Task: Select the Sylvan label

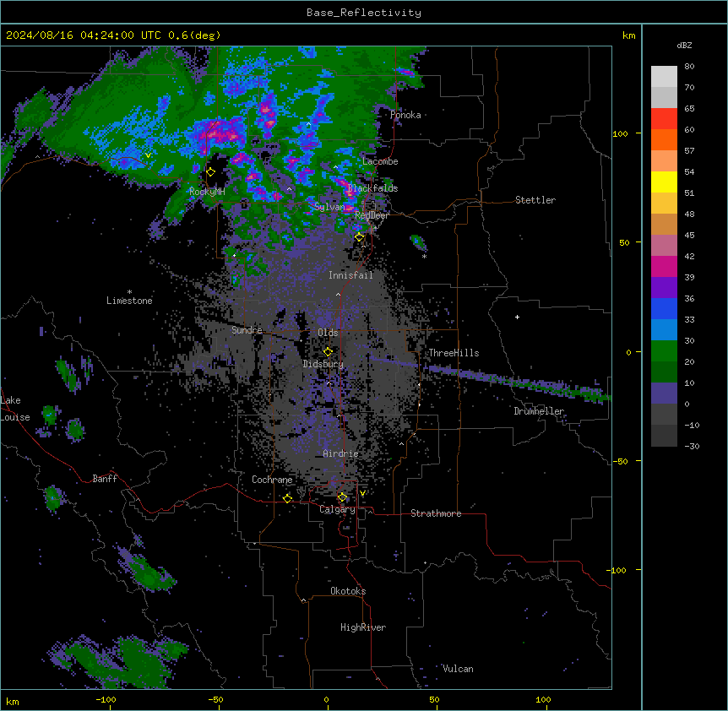Action: point(329,207)
